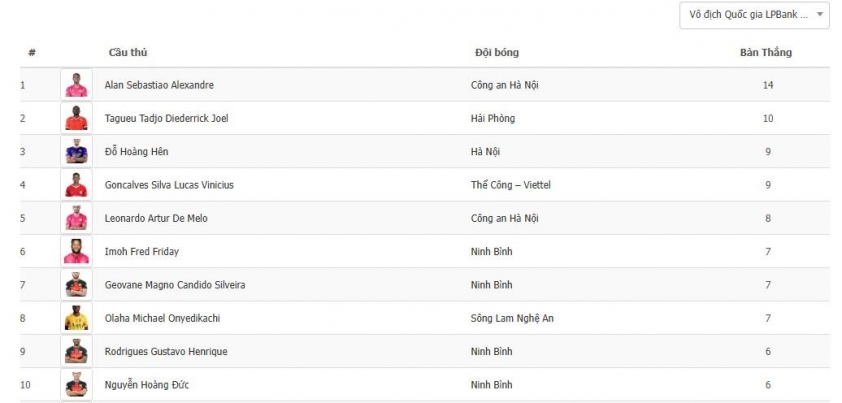Click Đỗ Hoàng Hên's player photo
Viewport: 842px width, 403px height.
[76, 152]
